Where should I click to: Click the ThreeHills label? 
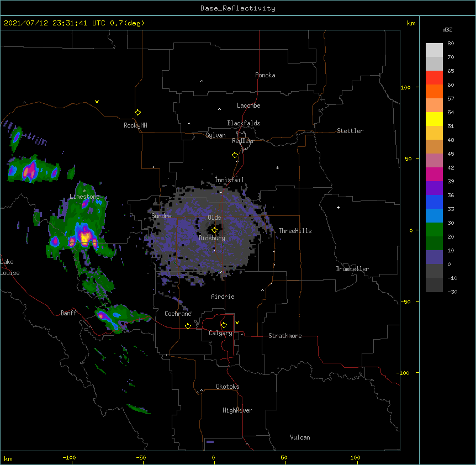pos(295,231)
